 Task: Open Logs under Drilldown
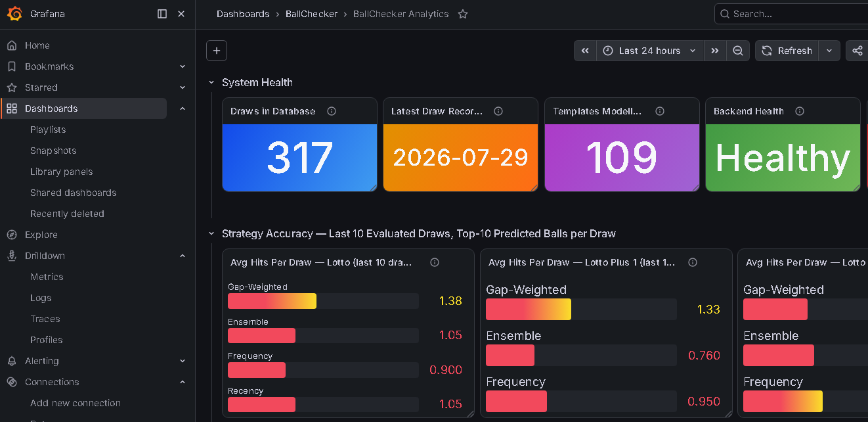coord(41,298)
